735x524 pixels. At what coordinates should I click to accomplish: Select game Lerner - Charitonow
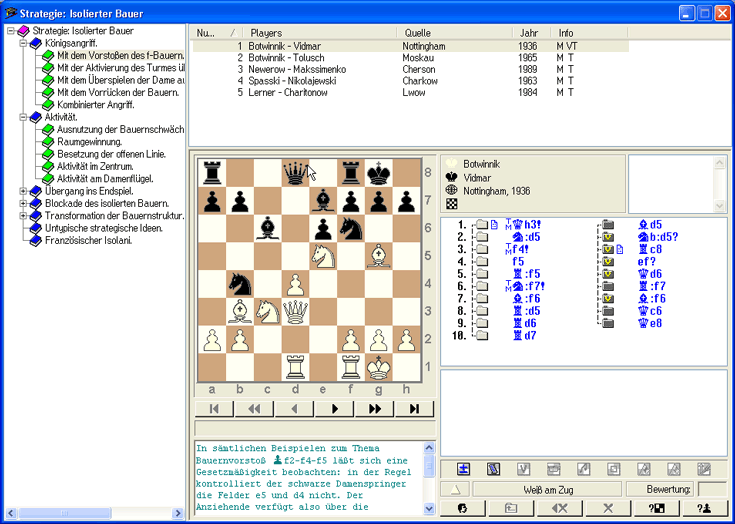410,93
